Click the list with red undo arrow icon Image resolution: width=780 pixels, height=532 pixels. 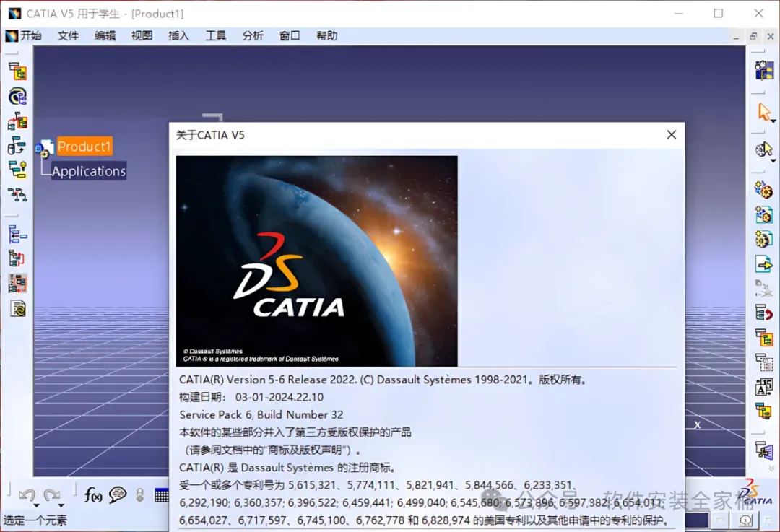point(763,313)
